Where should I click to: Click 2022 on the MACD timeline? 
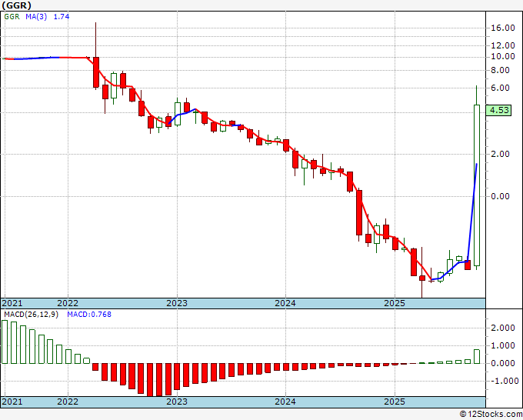pyautogui.click(x=68, y=402)
